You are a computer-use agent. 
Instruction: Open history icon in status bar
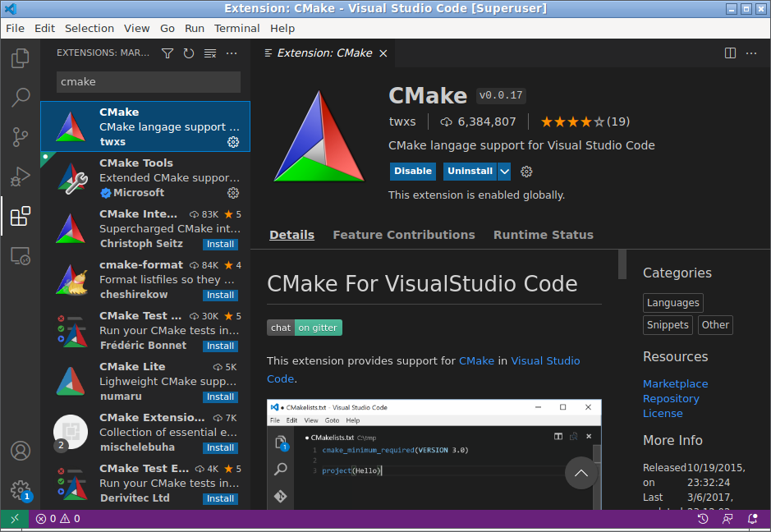tap(703, 519)
